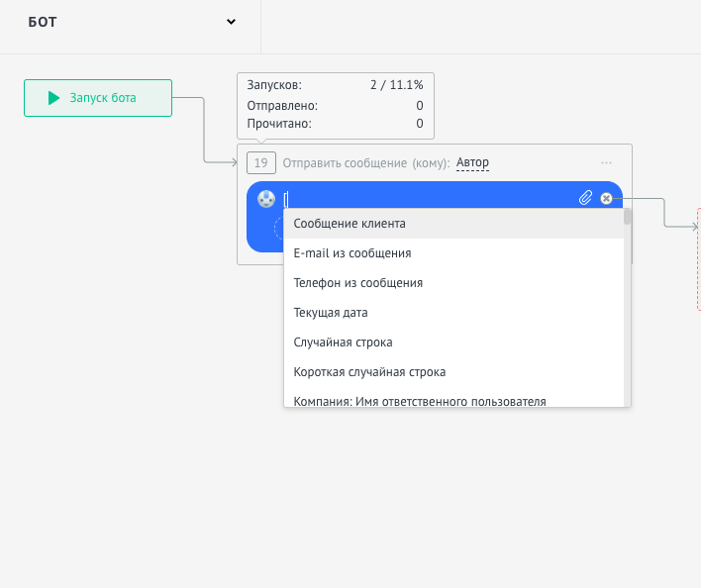
Task: Click the Отправить сообщение (кому): label
Action: tap(366, 163)
